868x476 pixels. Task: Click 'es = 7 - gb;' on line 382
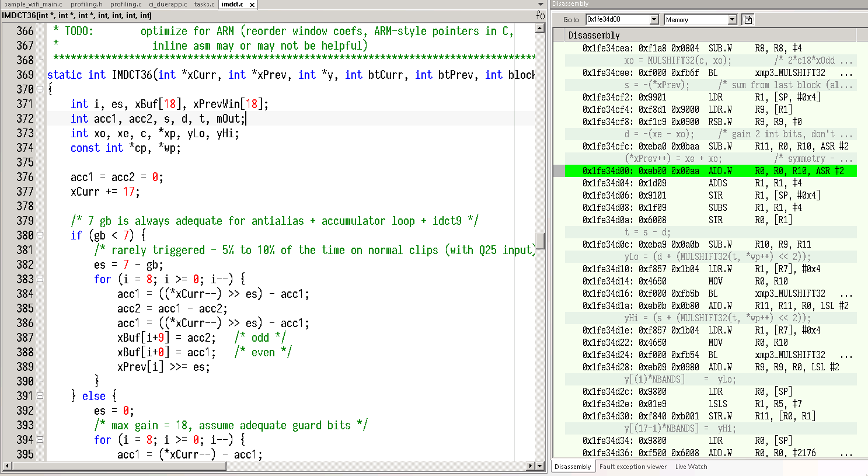pos(128,265)
